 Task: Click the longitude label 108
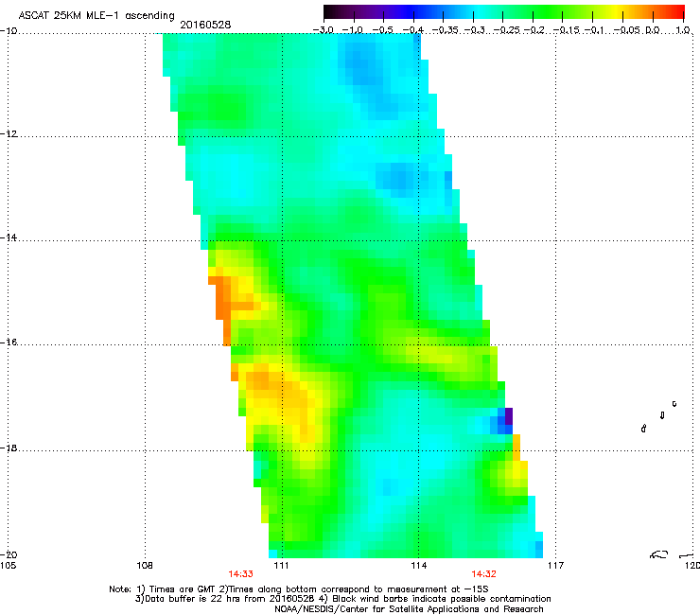(x=145, y=566)
